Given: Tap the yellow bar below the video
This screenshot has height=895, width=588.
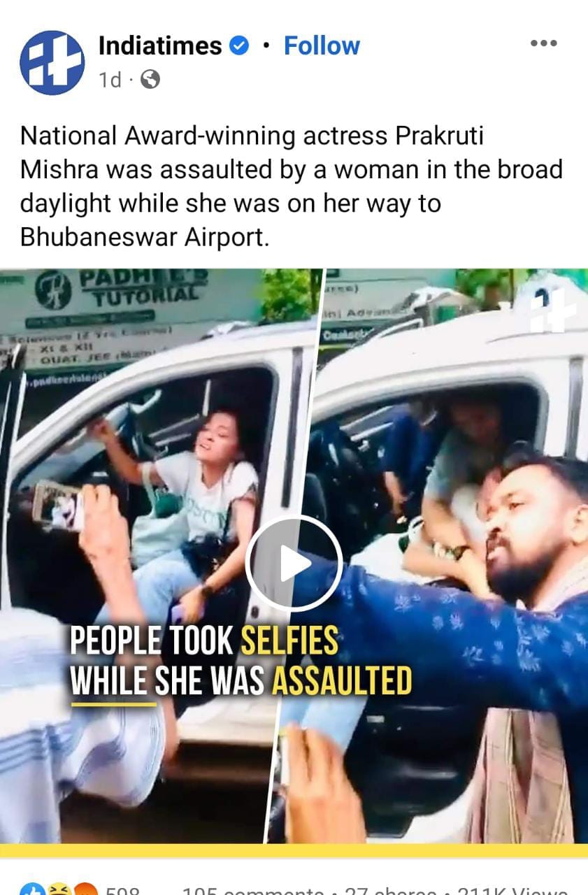Looking at the screenshot, I should [x=294, y=850].
